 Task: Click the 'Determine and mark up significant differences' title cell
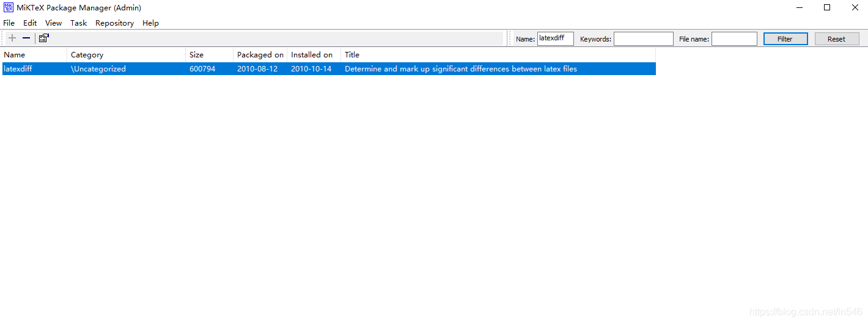461,69
